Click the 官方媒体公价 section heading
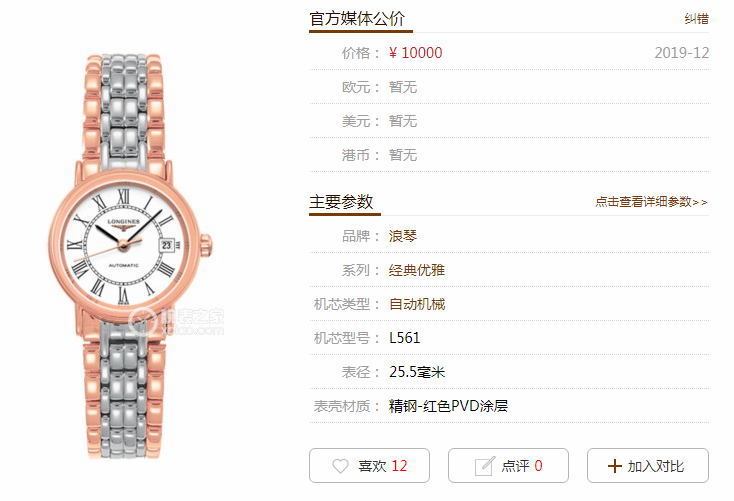This screenshot has height=501, width=734. (357, 19)
